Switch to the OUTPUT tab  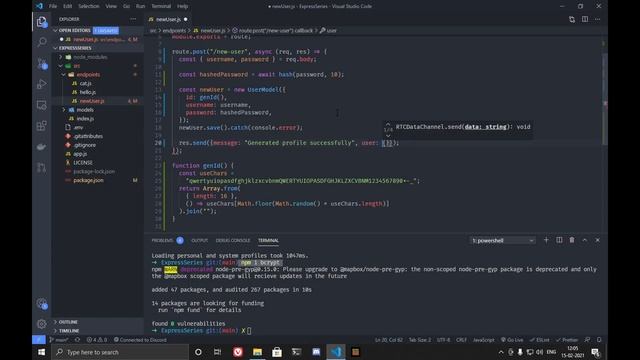tap(200, 240)
